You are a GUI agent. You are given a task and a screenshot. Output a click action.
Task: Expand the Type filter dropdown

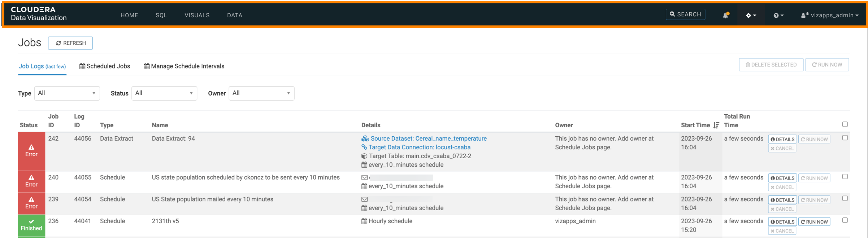[67, 93]
